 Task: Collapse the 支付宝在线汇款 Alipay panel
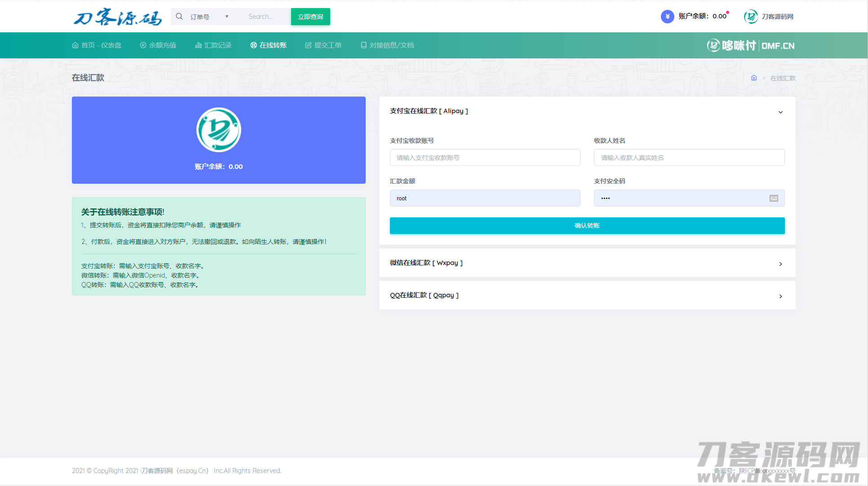pos(780,112)
